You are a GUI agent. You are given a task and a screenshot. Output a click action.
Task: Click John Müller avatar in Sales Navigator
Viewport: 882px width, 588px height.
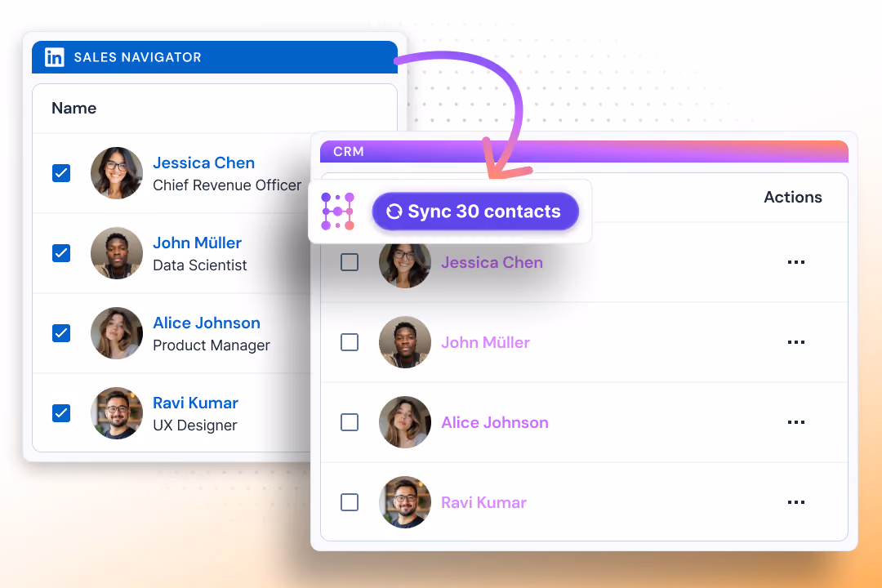pos(117,253)
